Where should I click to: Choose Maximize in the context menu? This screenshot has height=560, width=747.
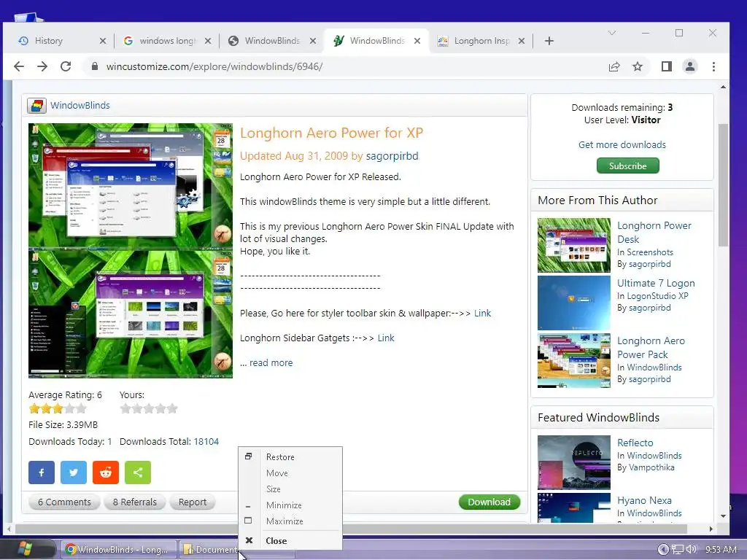[x=290, y=521]
